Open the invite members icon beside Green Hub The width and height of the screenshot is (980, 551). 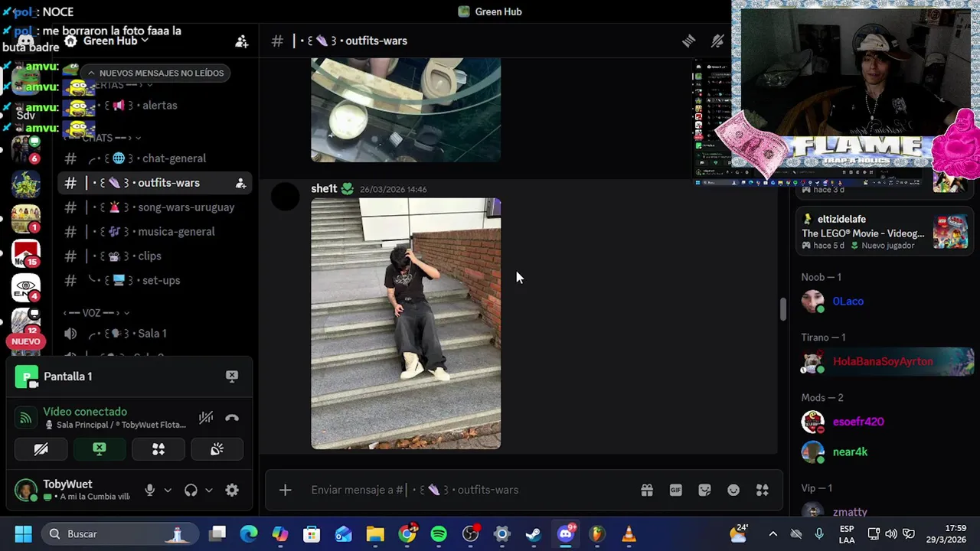(x=241, y=41)
